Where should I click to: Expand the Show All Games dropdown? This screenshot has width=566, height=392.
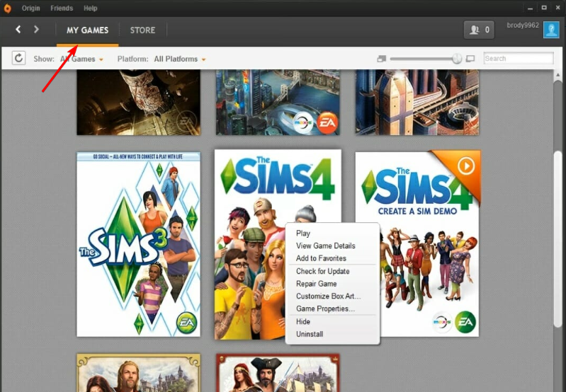(82, 59)
